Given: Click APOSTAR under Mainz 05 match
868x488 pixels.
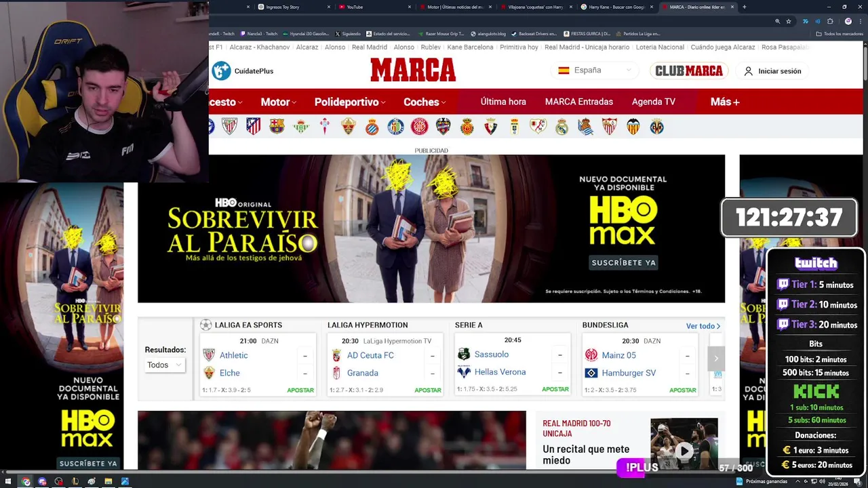Looking at the screenshot, I should click(683, 390).
